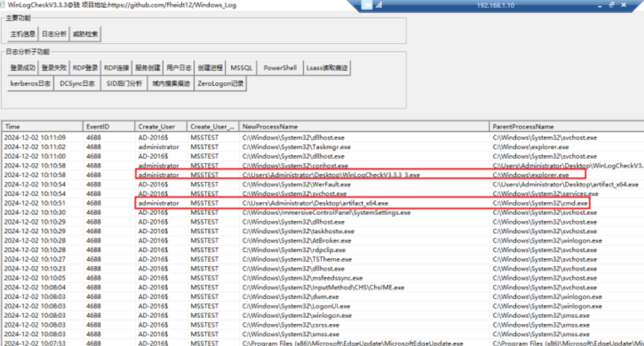Click explorer.exe parent in the Taskmgr.exe row
Image resolution: width=644 pixels, height=346 pixels.
(531, 147)
